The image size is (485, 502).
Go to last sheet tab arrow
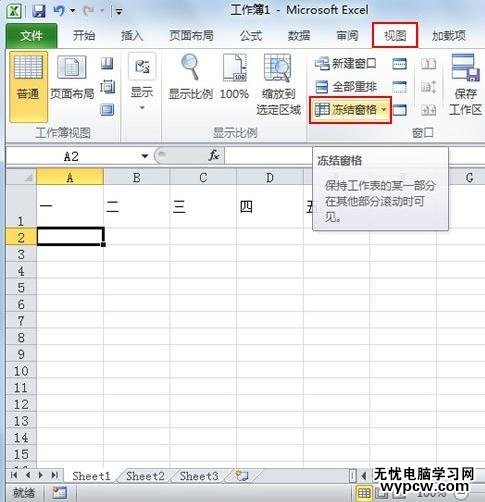click(x=55, y=475)
